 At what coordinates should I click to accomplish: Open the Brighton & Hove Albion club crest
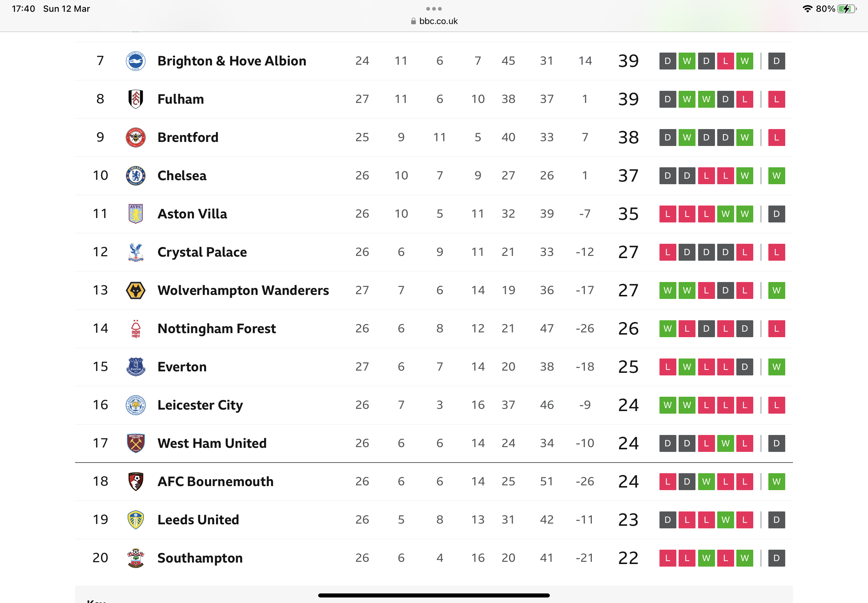[135, 61]
